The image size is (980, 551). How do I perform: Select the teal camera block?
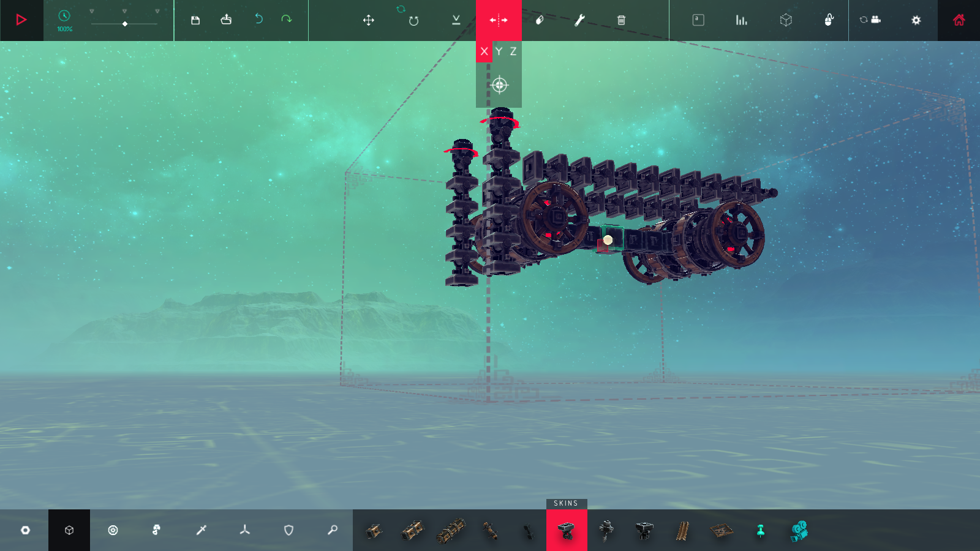click(x=799, y=531)
